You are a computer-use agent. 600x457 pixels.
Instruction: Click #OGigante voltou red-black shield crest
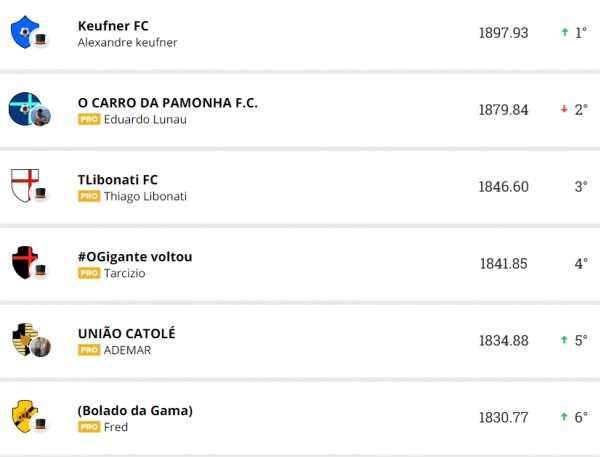coord(23,263)
